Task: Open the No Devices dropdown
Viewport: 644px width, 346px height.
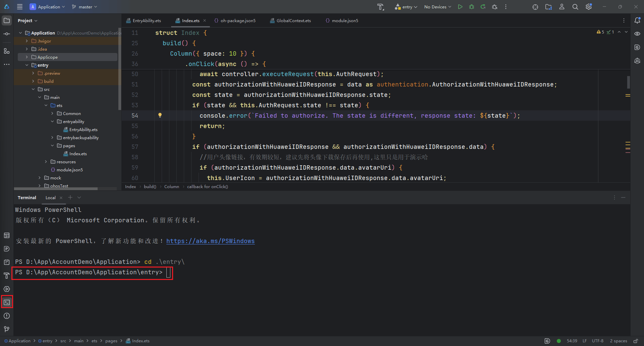Action: [x=437, y=7]
